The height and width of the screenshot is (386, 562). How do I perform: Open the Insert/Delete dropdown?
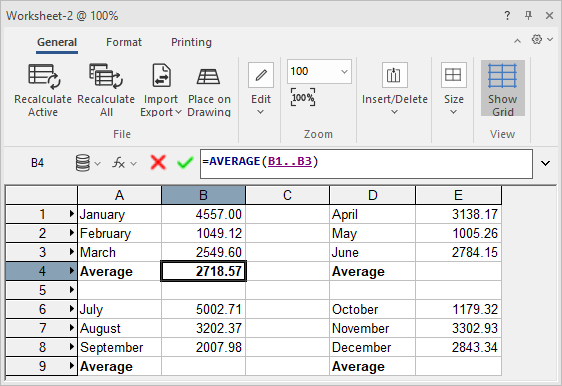pyautogui.click(x=395, y=90)
